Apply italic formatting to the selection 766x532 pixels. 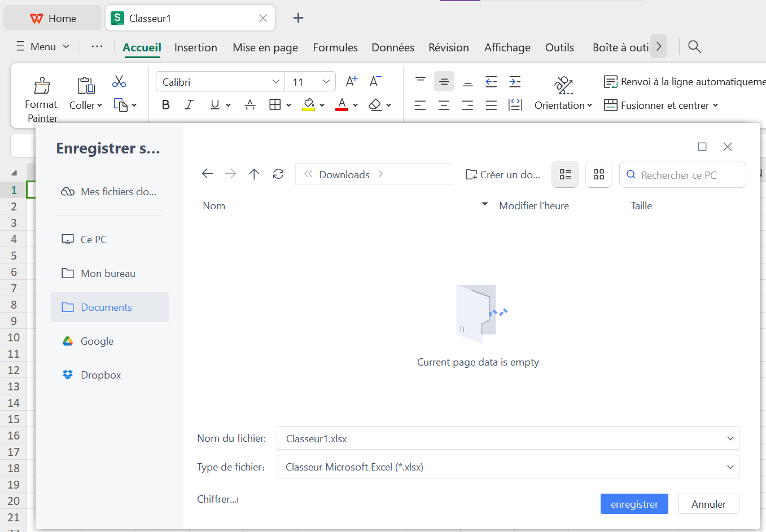click(x=189, y=105)
